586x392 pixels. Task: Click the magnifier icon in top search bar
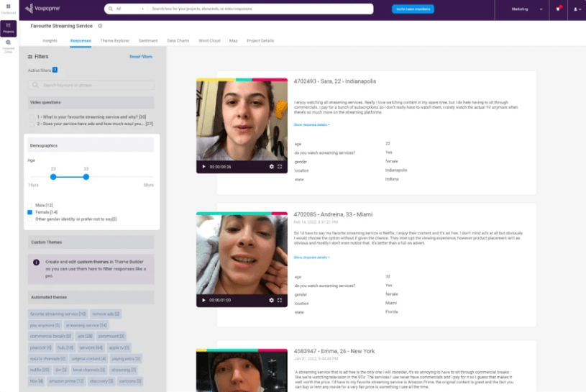click(x=111, y=9)
